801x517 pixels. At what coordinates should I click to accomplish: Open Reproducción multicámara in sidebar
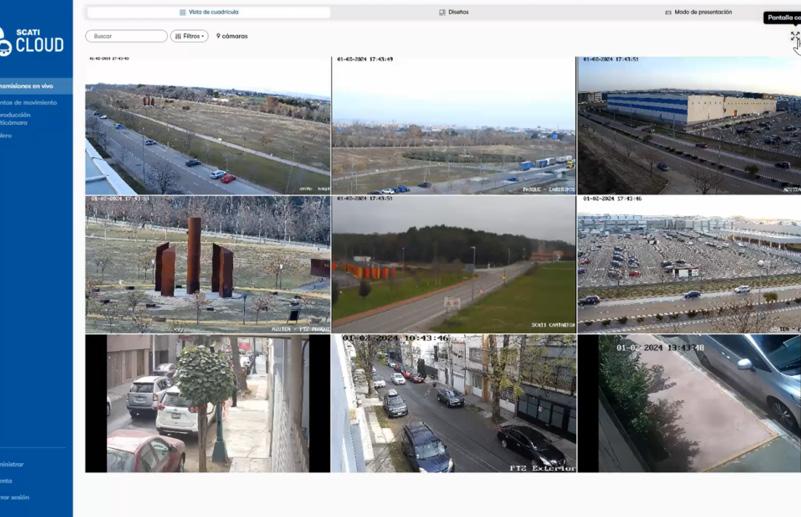tap(15, 119)
